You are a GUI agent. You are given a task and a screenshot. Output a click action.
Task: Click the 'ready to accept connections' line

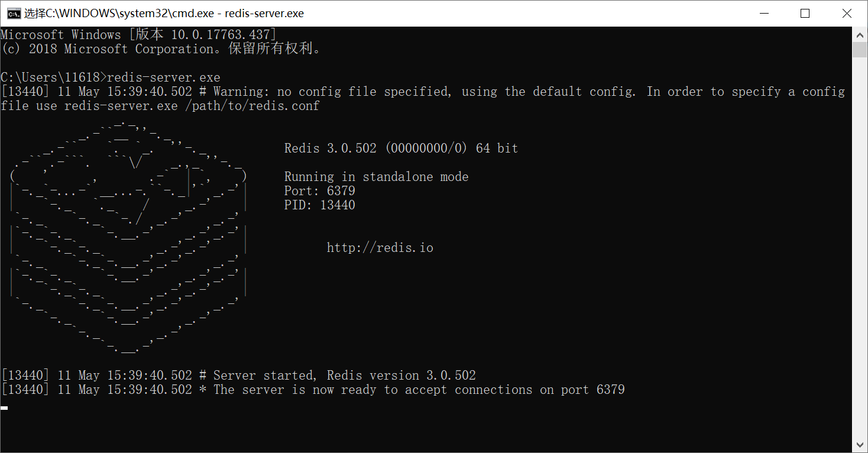point(313,390)
